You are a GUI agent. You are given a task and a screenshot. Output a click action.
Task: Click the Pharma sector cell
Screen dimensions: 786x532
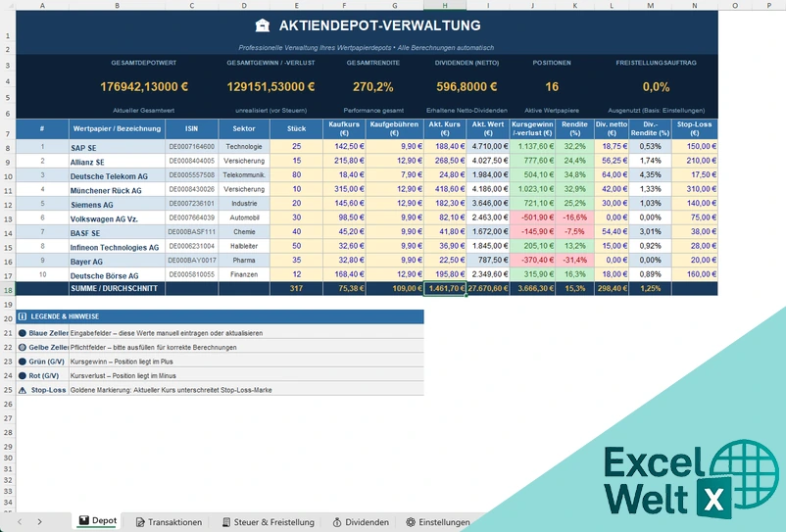[244, 261]
